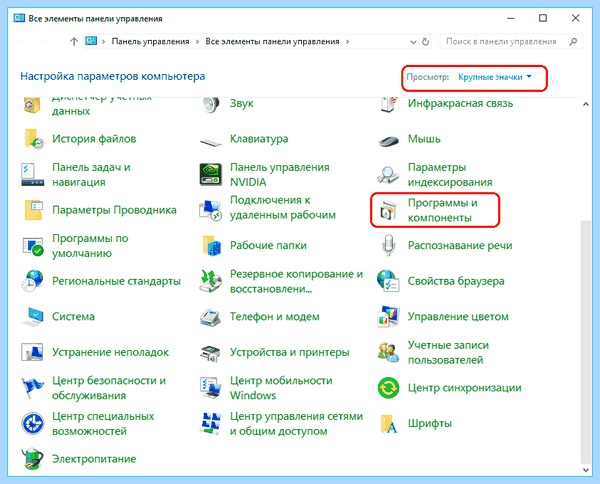Open the Устранение неполадок icon
Image resolution: width=600 pixels, height=484 pixels.
[x=32, y=352]
